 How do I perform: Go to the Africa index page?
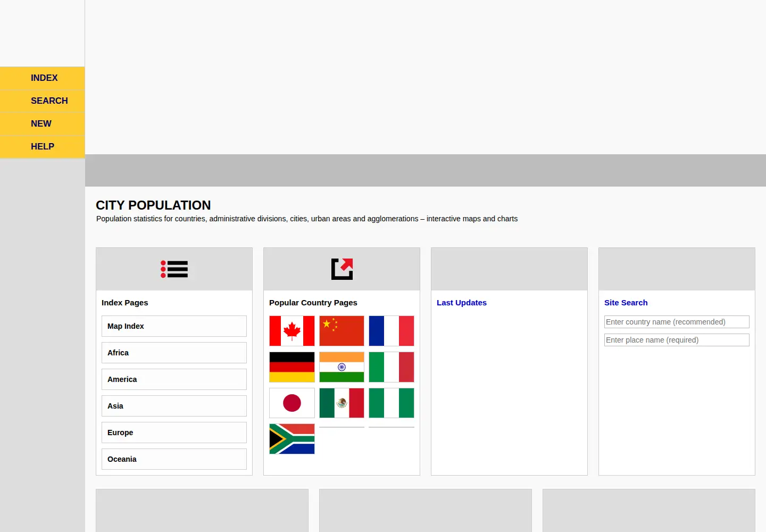click(174, 353)
